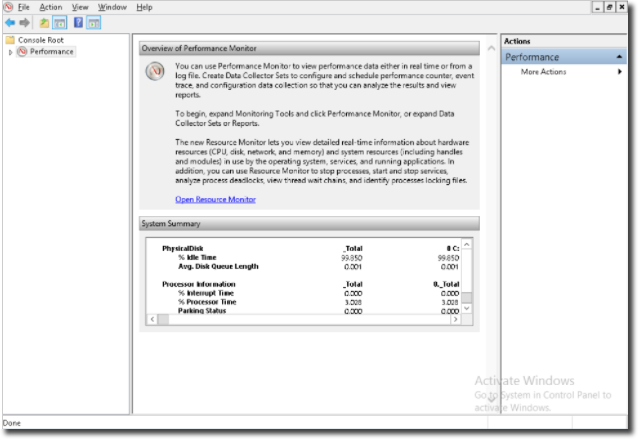This screenshot has height=439, width=638.
Task: Select Console Root in the tree
Action: pos(41,40)
